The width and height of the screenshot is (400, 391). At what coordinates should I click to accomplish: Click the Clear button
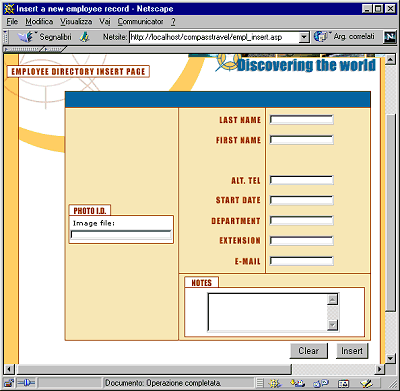[309, 351]
